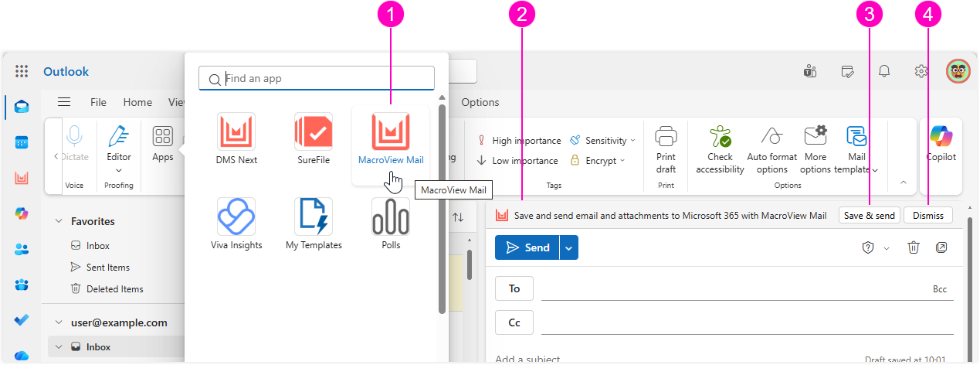Click Save & send button
The width and height of the screenshot is (980, 365).
point(870,216)
